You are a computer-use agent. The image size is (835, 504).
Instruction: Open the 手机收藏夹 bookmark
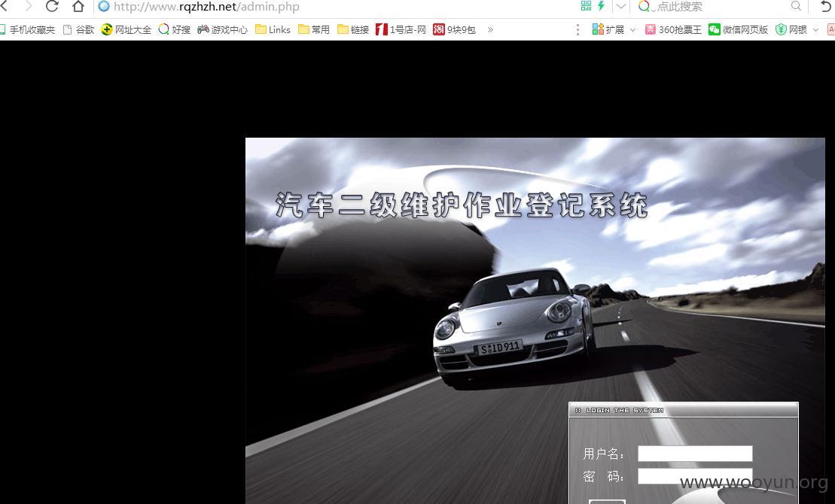pos(28,30)
